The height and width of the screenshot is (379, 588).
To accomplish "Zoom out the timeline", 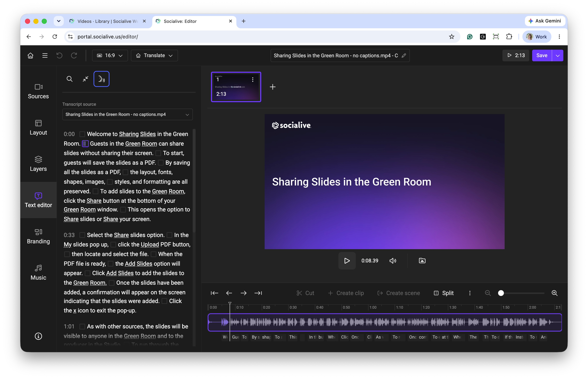I will point(488,293).
